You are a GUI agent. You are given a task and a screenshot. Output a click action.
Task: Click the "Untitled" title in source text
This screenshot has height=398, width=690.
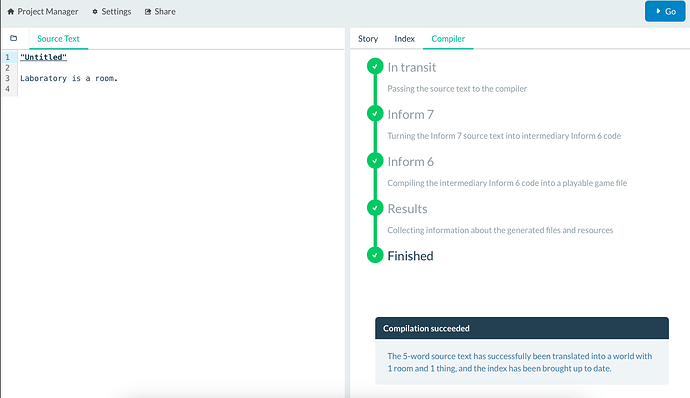tap(44, 57)
